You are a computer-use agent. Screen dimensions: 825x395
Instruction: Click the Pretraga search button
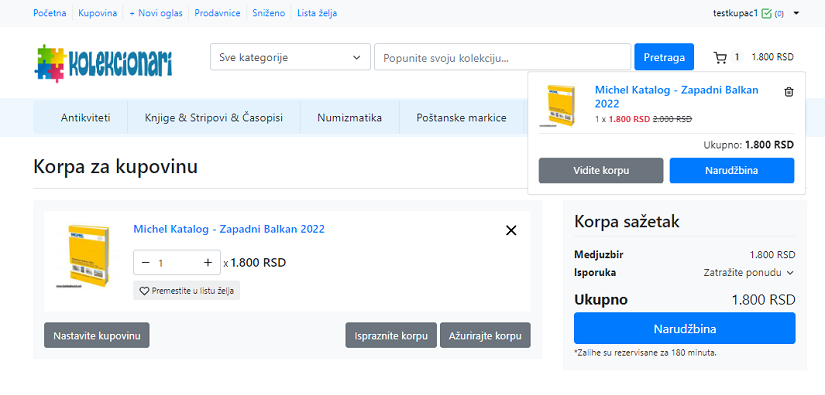pyautogui.click(x=664, y=57)
